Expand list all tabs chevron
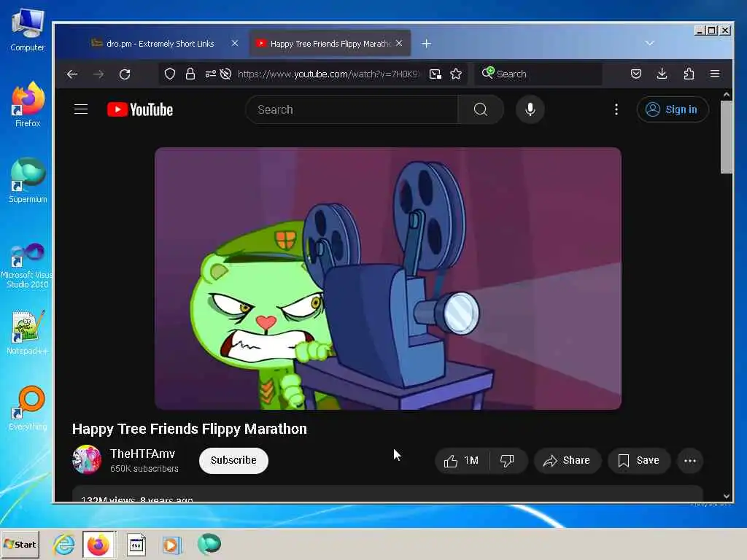 [649, 43]
